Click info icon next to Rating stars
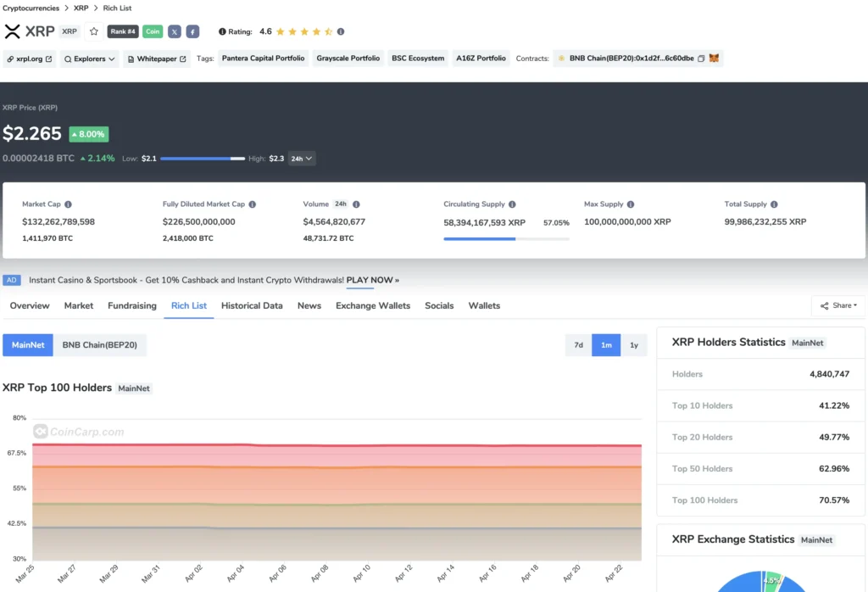The height and width of the screenshot is (592, 868). [341, 31]
